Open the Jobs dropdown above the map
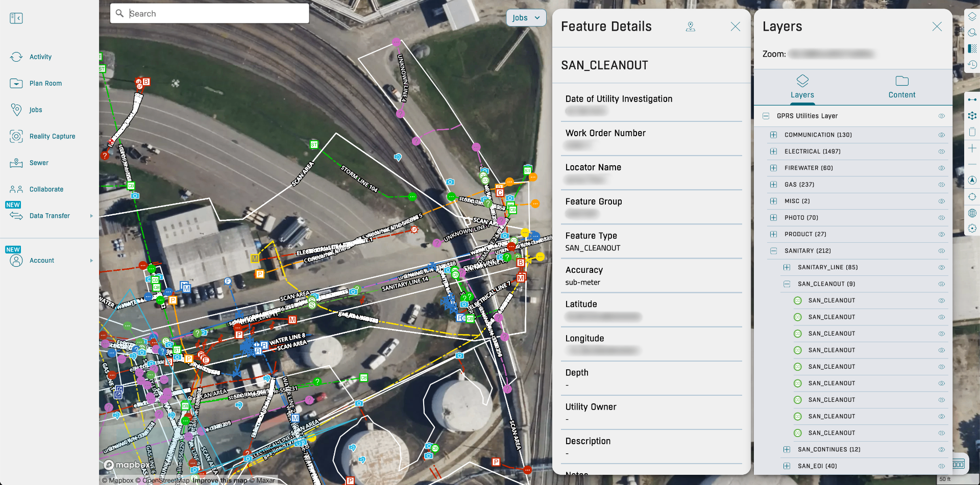 pos(526,17)
